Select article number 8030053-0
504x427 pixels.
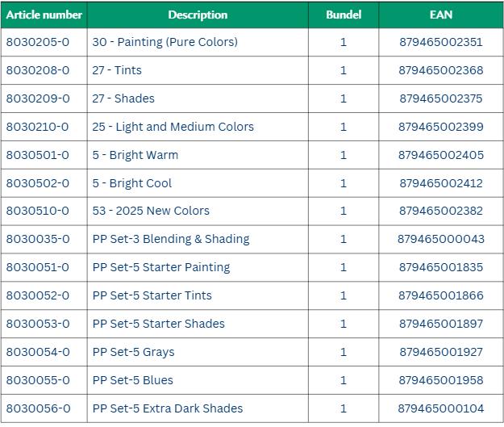click(x=38, y=324)
